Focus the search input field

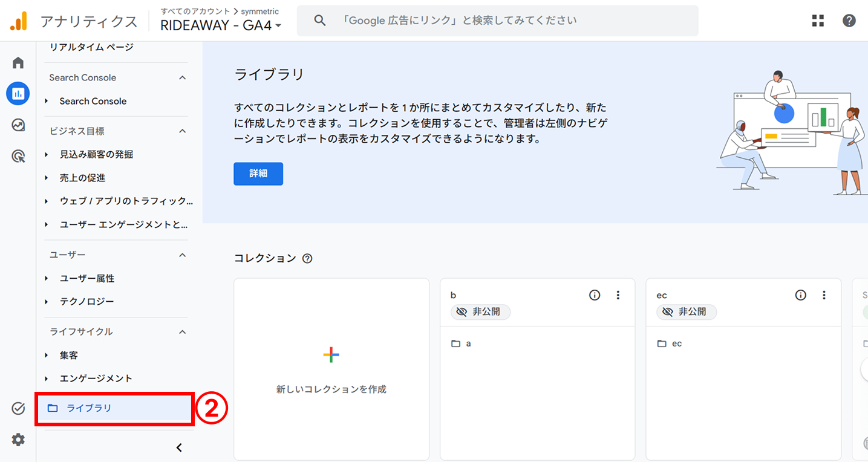pyautogui.click(x=497, y=21)
